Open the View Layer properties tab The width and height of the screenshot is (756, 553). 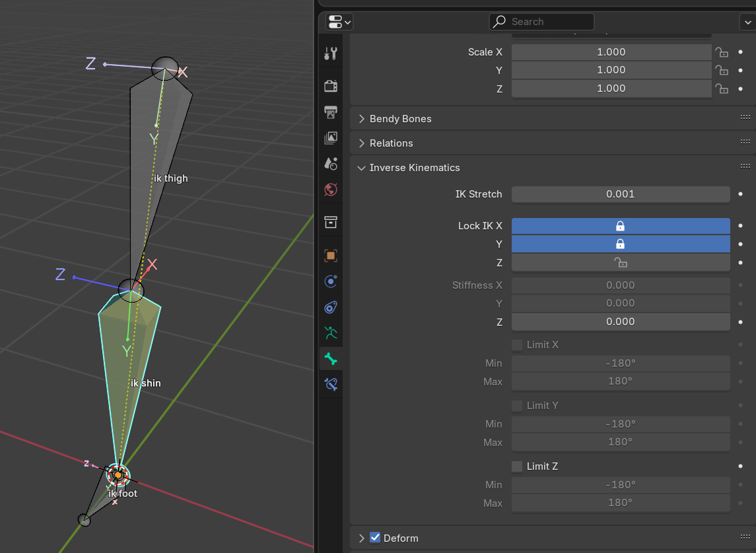pyautogui.click(x=331, y=138)
